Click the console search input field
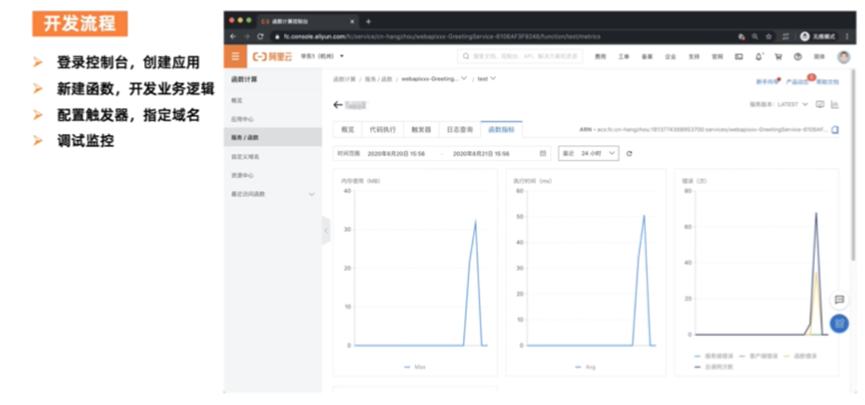 coord(520,56)
